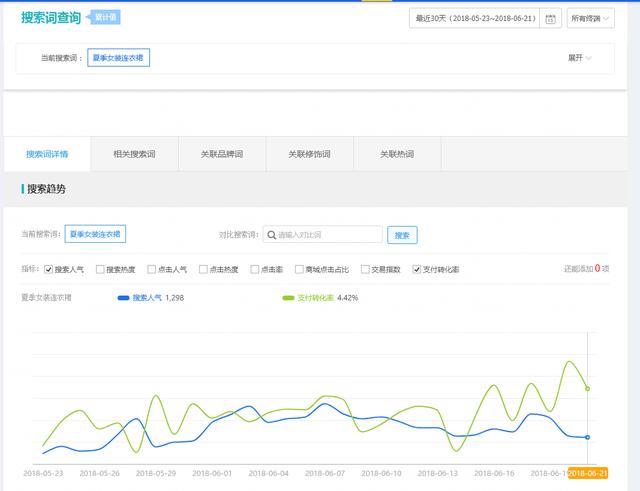The image size is (640, 491).
Task: Uncheck the 搜索人气 indicator checkbox
Action: [x=48, y=269]
